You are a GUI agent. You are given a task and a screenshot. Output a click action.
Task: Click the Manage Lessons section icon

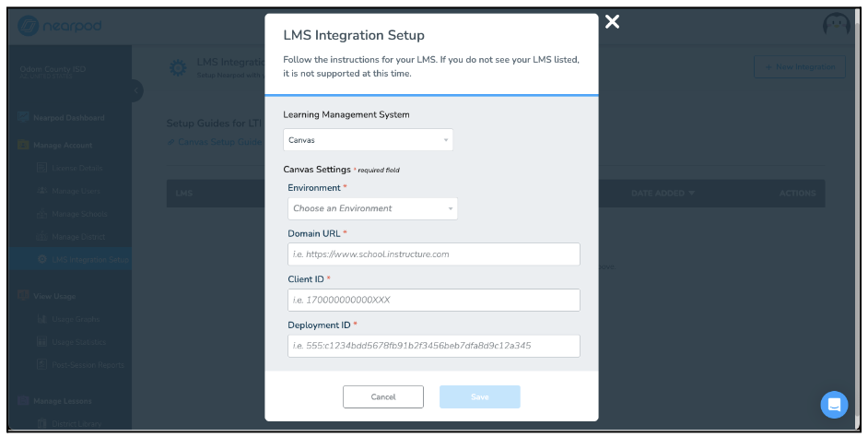coord(23,401)
